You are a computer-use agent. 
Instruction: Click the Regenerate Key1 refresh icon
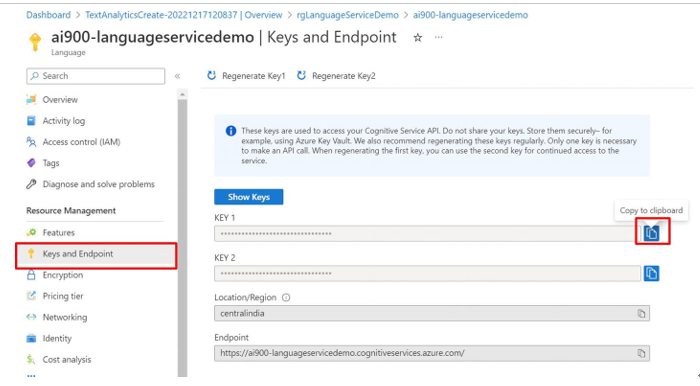[212, 75]
